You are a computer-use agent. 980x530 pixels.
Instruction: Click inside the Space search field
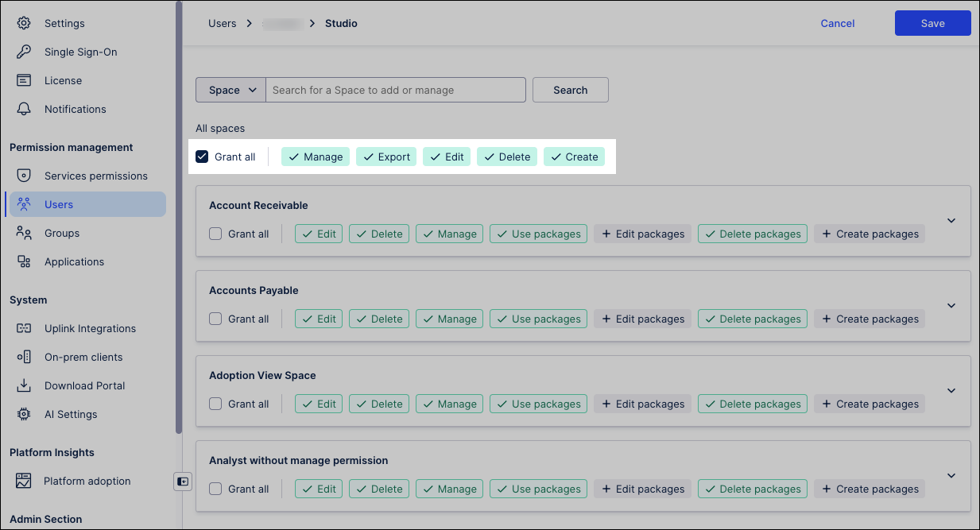(395, 90)
